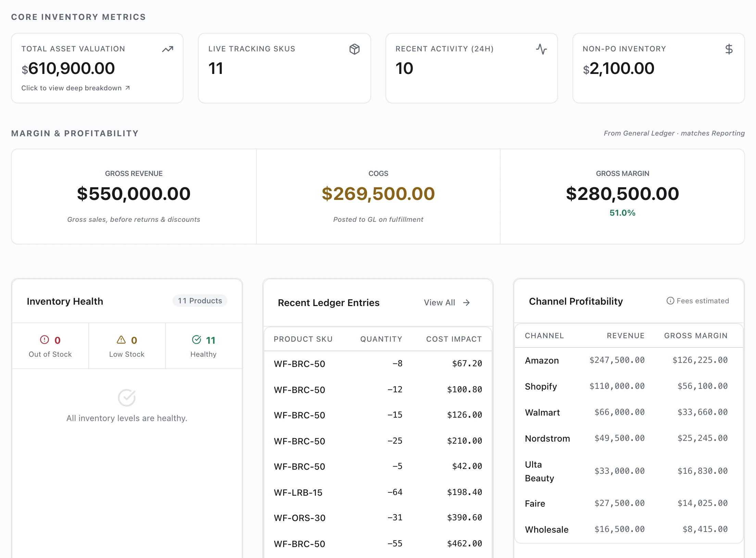Select the Nordstrom channel row
756x558 pixels.
click(x=629, y=438)
